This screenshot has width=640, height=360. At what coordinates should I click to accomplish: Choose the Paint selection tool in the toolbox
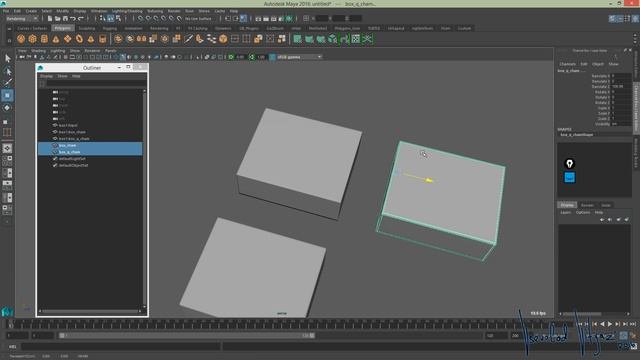(7, 83)
